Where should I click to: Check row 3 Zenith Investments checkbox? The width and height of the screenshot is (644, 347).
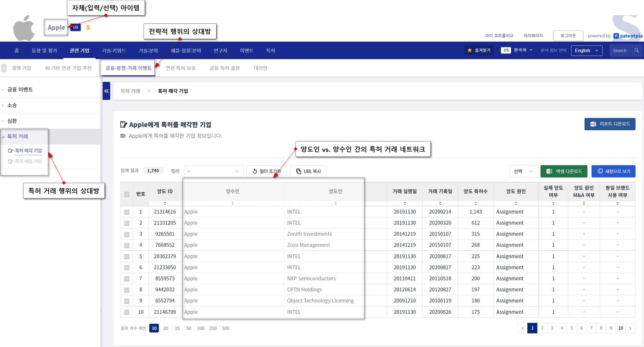[x=127, y=234]
